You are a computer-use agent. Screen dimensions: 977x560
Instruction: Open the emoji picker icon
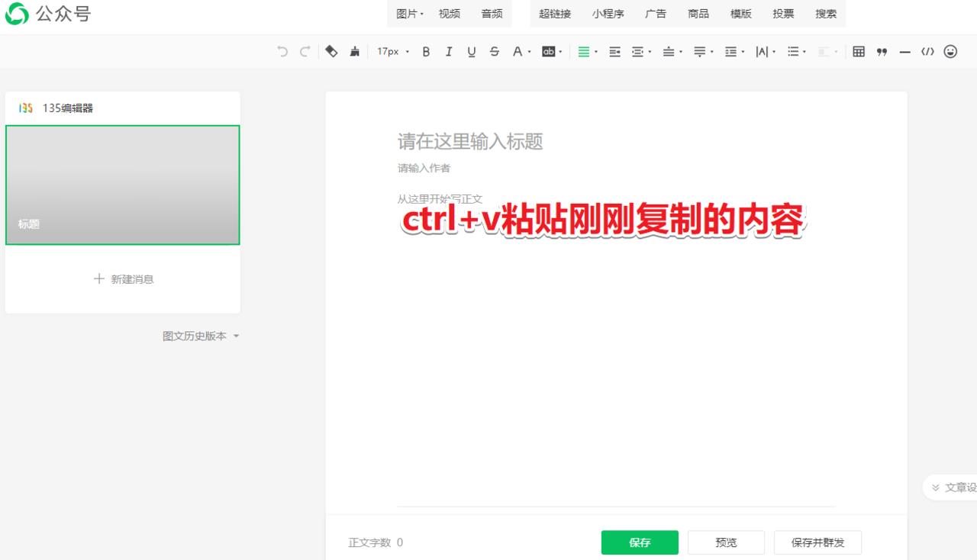pos(951,51)
